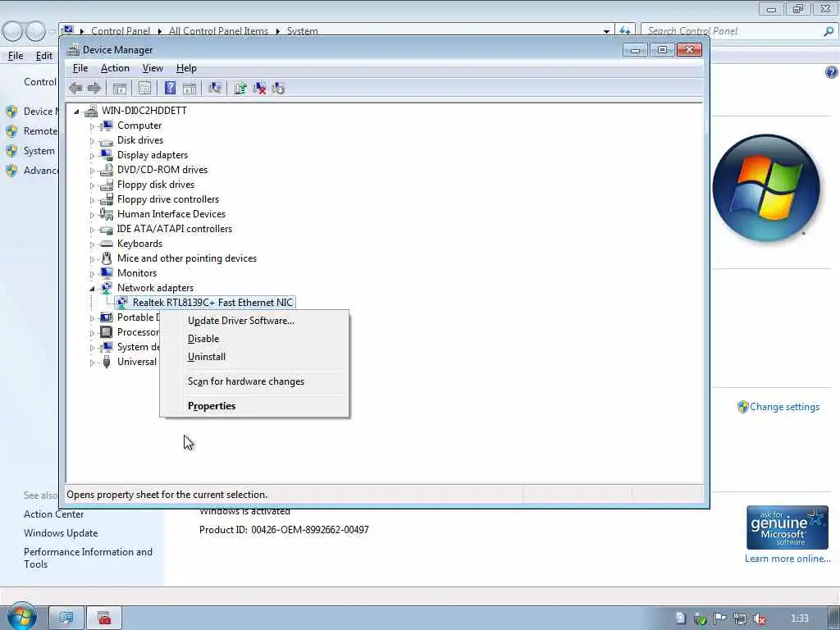Image resolution: width=840 pixels, height=630 pixels.
Task: Choose Scan for hardware changes in context menu
Action: [x=254, y=381]
